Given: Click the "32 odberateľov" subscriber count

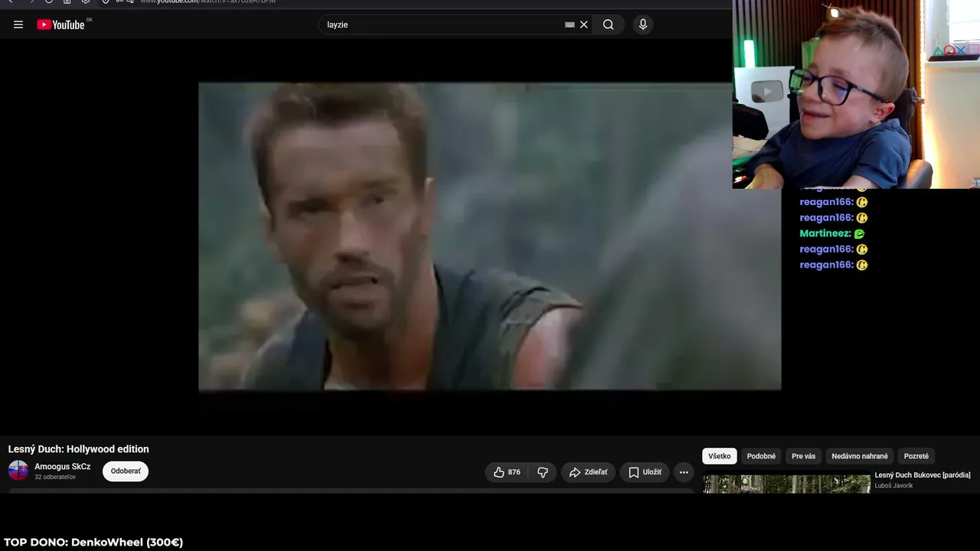Looking at the screenshot, I should tap(55, 478).
